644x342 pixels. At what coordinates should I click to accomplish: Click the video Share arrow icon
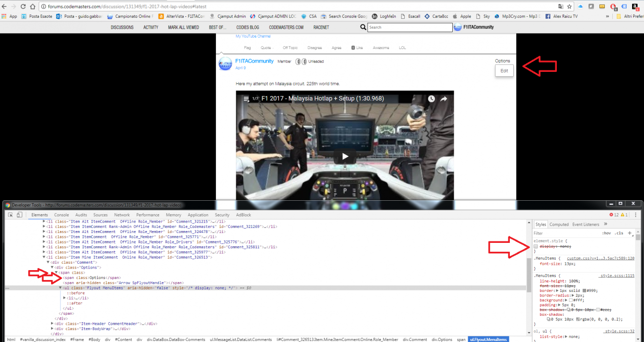coord(444,99)
